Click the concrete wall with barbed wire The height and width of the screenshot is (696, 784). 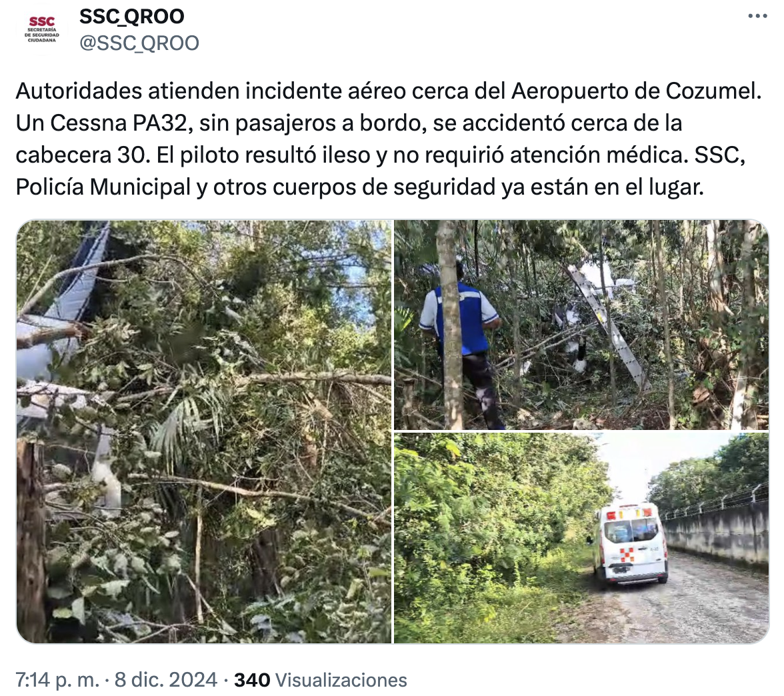point(715,533)
